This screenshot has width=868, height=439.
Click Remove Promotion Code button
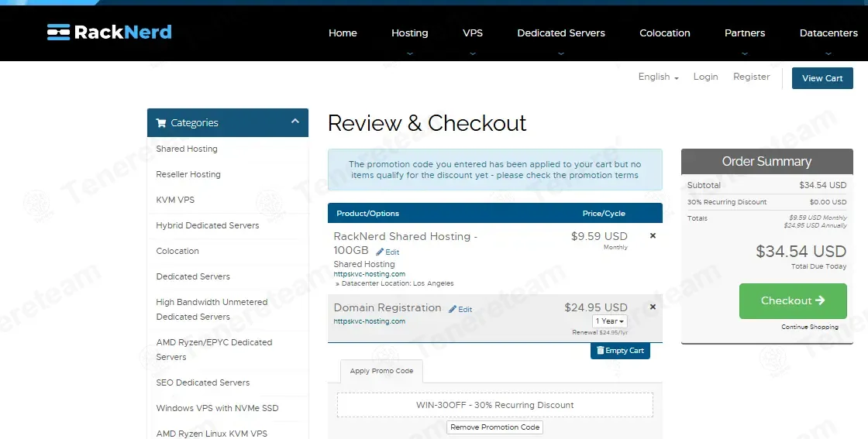[x=495, y=427]
